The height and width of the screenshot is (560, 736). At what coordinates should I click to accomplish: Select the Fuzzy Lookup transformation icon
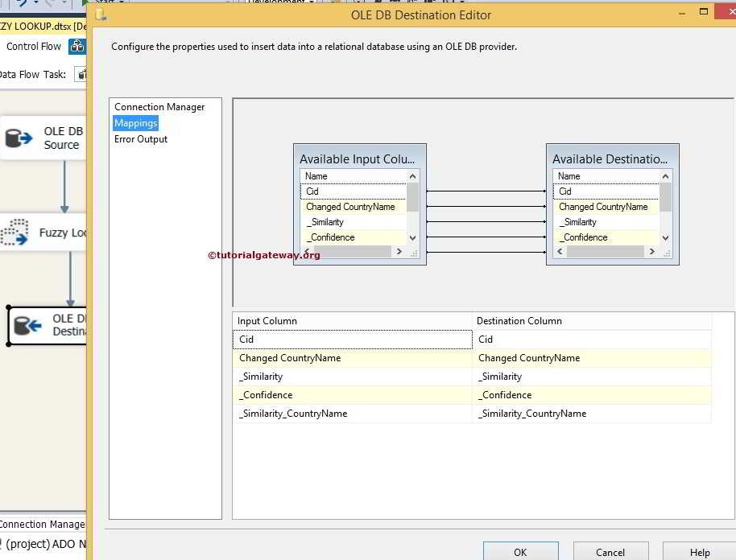click(x=16, y=233)
